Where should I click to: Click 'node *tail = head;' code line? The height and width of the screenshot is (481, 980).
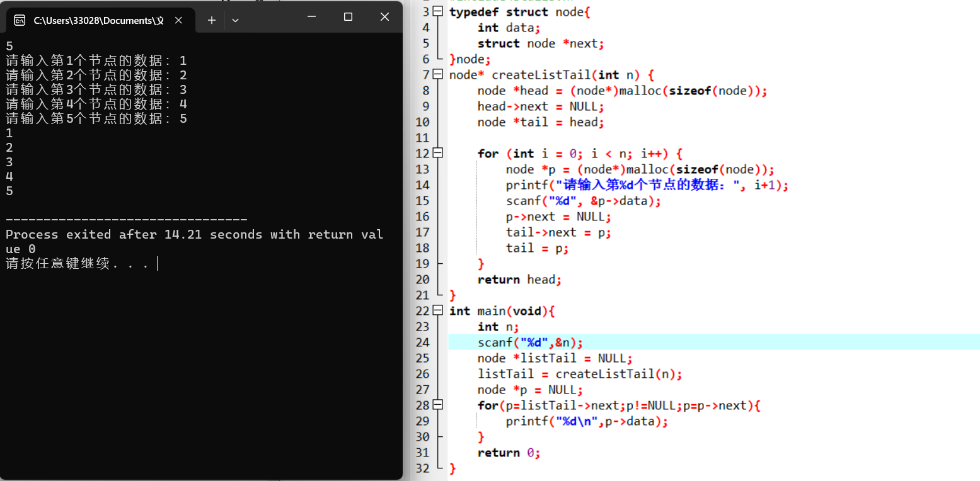pyautogui.click(x=541, y=122)
